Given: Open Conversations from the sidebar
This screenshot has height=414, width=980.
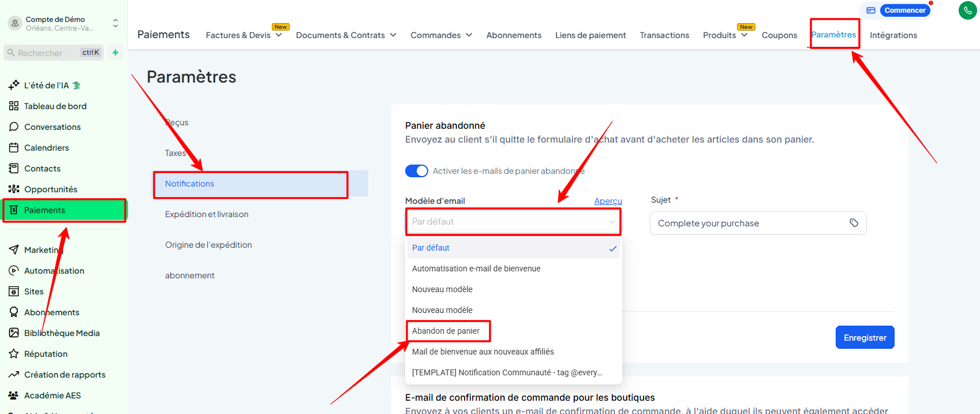Looking at the screenshot, I should click(52, 127).
